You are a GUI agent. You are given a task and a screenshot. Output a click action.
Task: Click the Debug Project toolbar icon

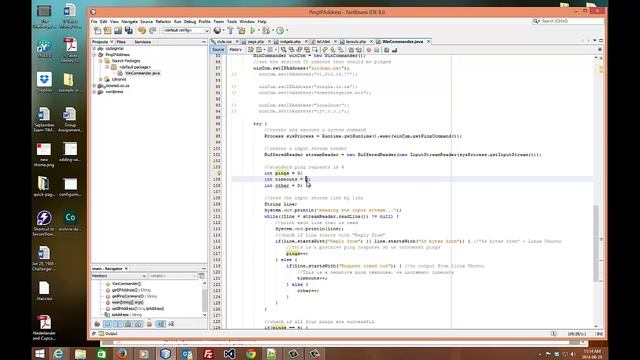point(266,31)
